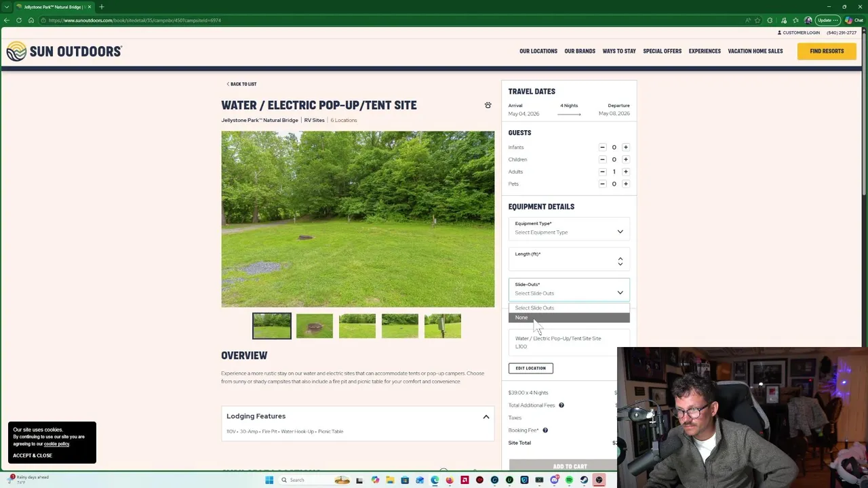This screenshot has width=868, height=488.
Task: Decrease Adults guest count
Action: 602,171
